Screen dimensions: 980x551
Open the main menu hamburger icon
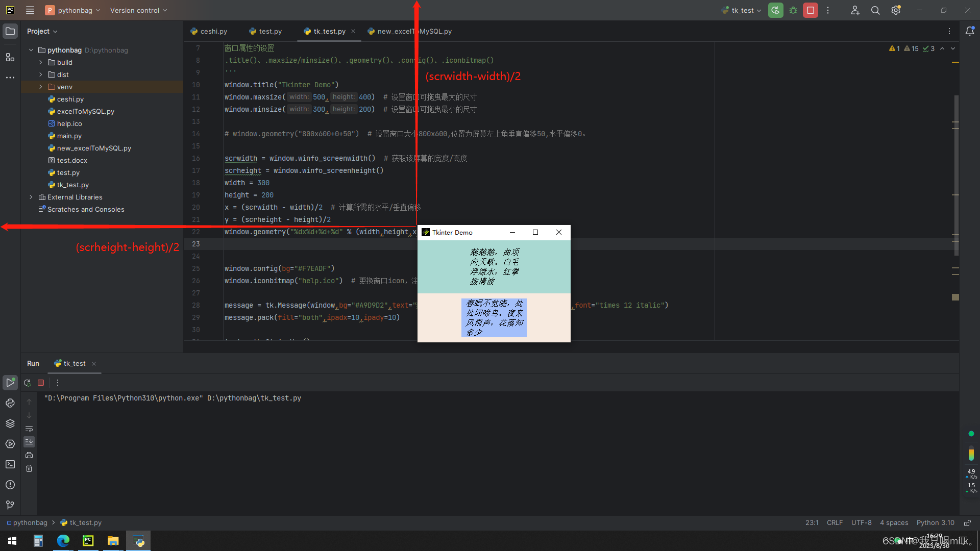pyautogui.click(x=30, y=10)
